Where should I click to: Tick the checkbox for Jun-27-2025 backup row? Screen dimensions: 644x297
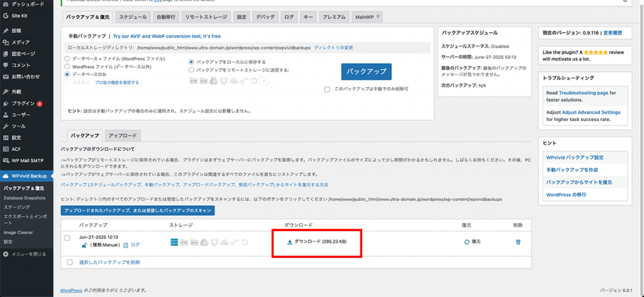pyautogui.click(x=67, y=237)
